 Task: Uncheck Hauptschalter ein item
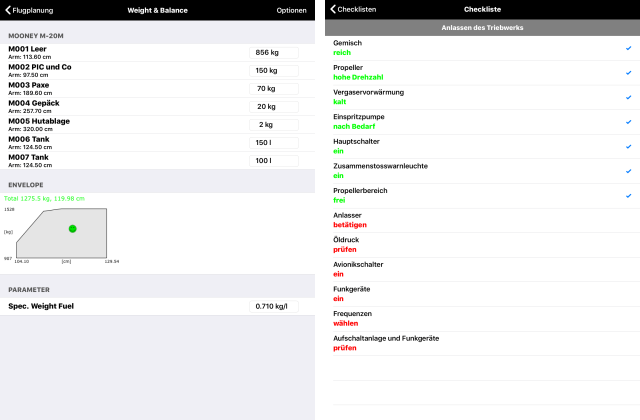pos(627,146)
